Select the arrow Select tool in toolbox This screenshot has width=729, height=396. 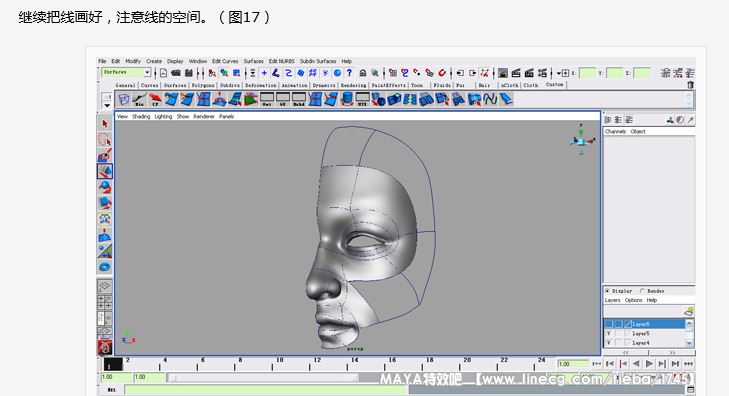pos(105,124)
